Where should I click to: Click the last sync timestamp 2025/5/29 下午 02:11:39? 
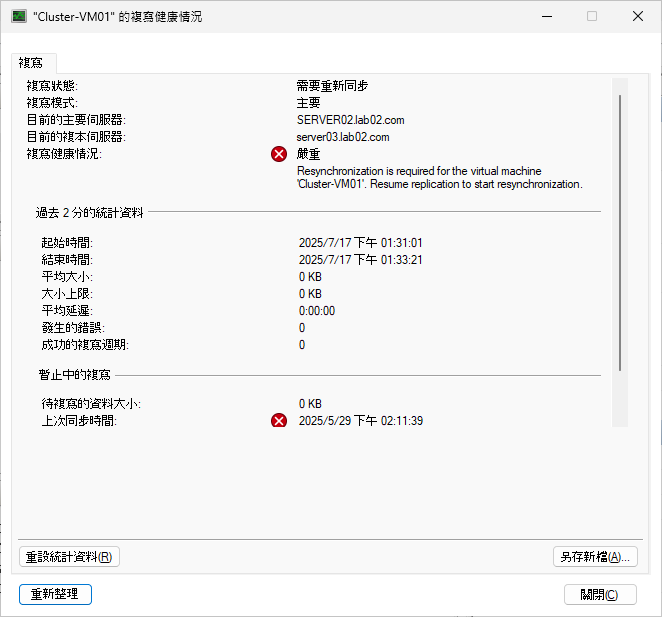[360, 421]
